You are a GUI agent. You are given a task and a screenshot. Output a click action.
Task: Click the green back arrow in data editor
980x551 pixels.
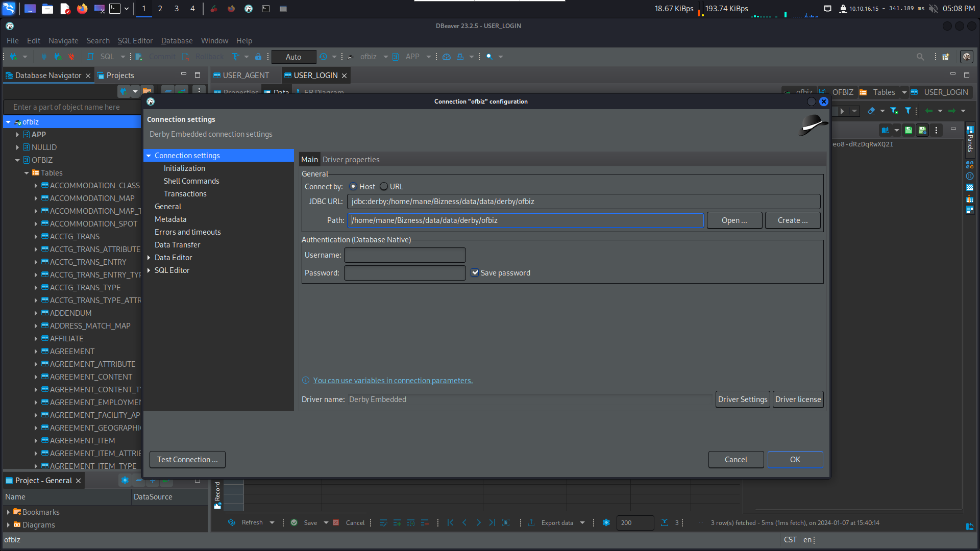click(929, 111)
